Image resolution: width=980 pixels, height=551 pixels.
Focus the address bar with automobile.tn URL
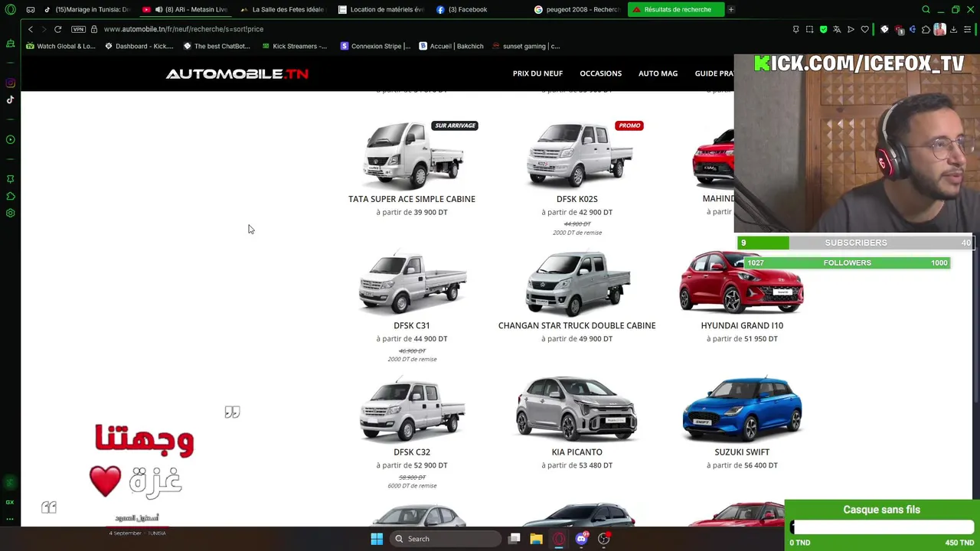click(184, 29)
